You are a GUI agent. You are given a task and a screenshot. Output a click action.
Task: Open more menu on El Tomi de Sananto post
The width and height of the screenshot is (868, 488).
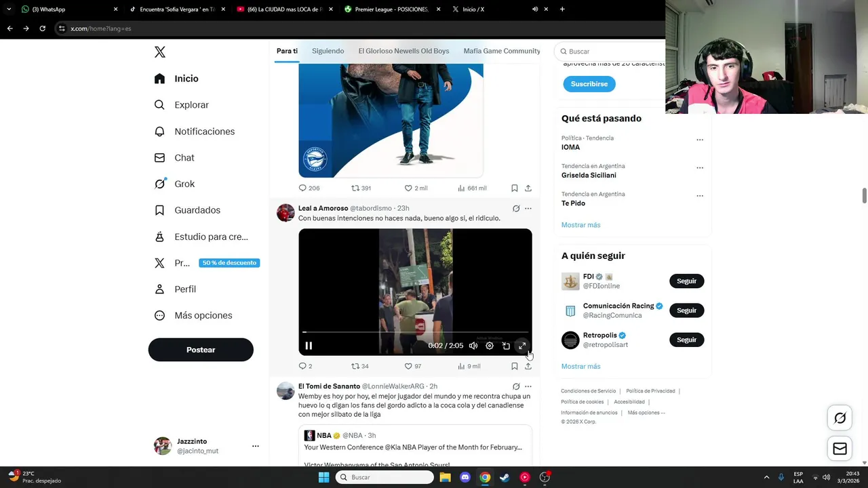pyautogui.click(x=528, y=386)
